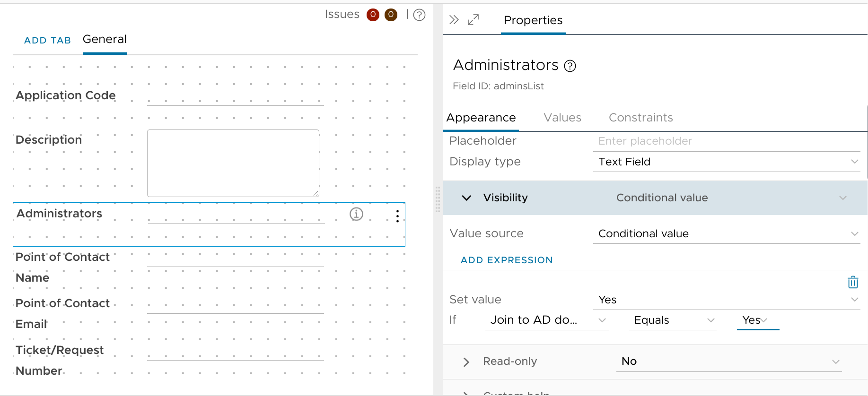Screen dimensions: 868x396
Task: Open three-dot menu on Administrators field
Action: (397, 216)
